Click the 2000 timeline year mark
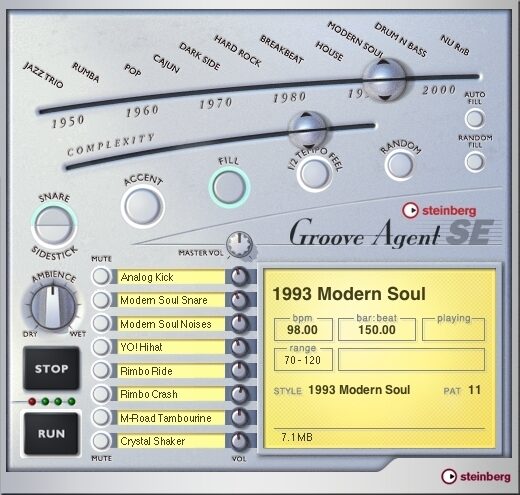 [439, 90]
